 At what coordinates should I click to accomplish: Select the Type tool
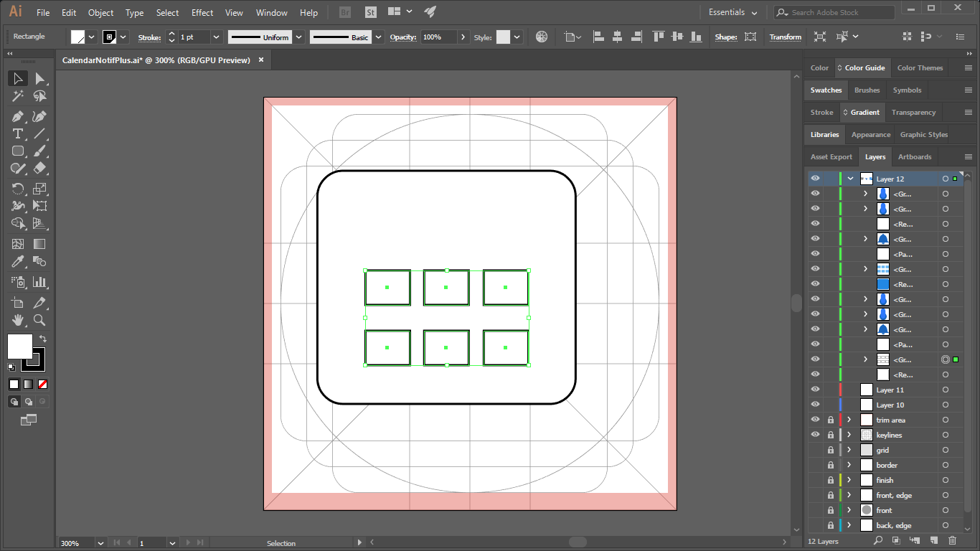pyautogui.click(x=18, y=133)
